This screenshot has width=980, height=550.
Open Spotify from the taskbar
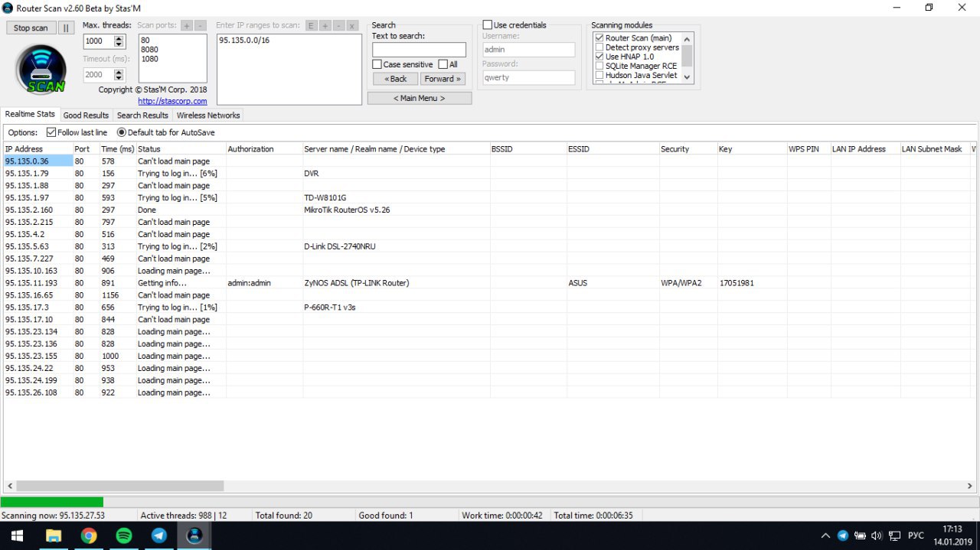point(124,535)
